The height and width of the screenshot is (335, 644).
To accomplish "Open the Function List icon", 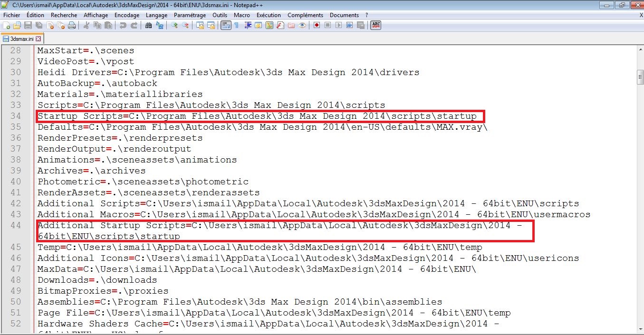I will (x=280, y=25).
